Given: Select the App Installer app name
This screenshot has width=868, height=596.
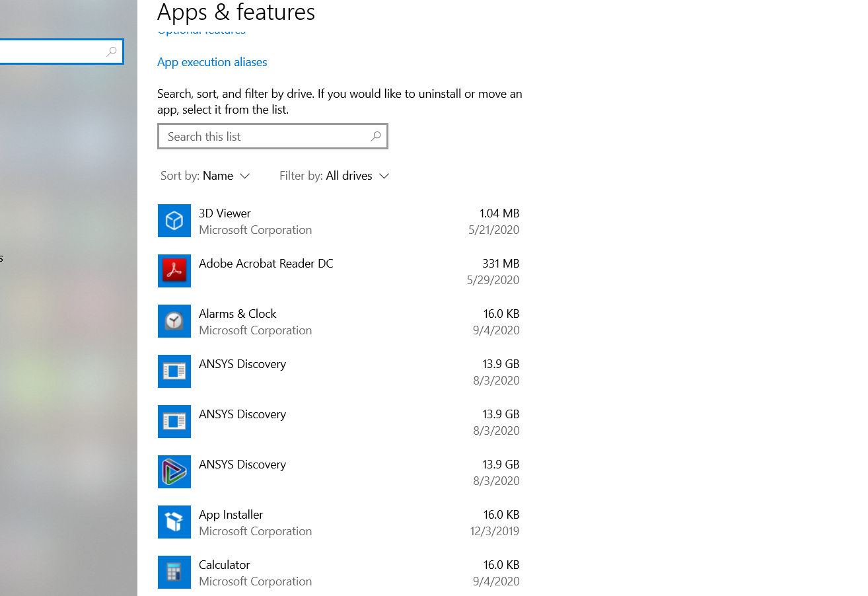Looking at the screenshot, I should point(231,515).
